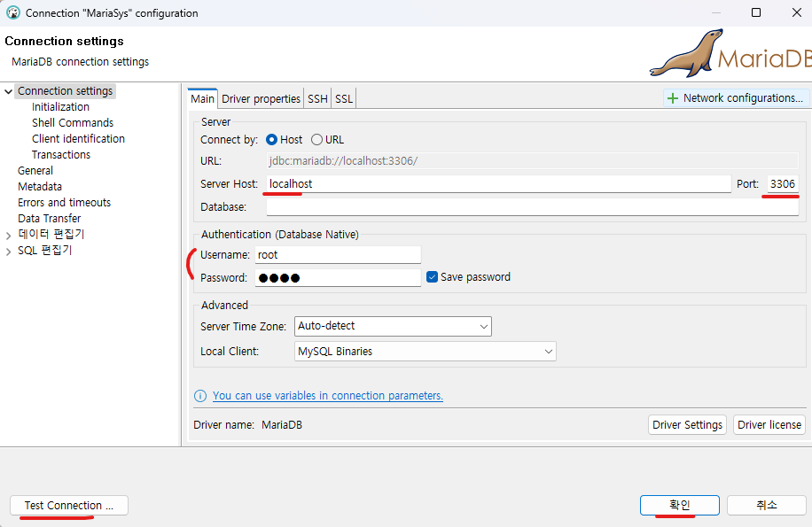Viewport: 812px width, 527px height.
Task: Click the Test Connection button
Action: pos(69,505)
